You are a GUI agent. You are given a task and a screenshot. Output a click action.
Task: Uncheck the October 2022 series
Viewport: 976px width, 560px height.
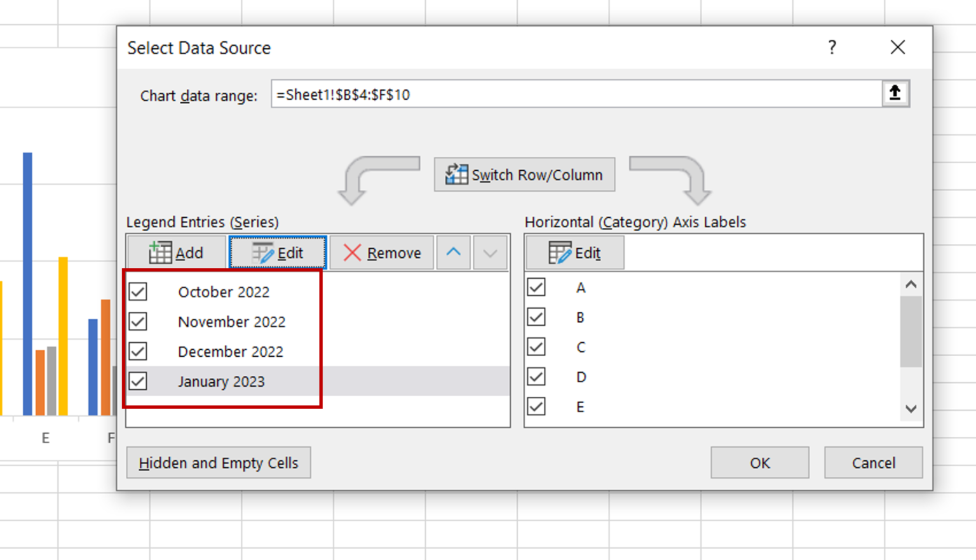pyautogui.click(x=138, y=291)
